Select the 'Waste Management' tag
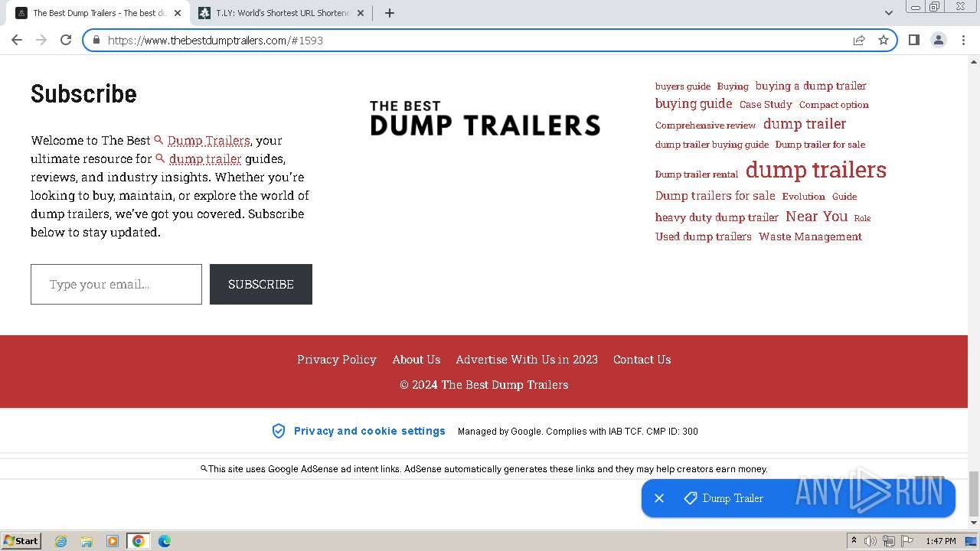 [810, 236]
